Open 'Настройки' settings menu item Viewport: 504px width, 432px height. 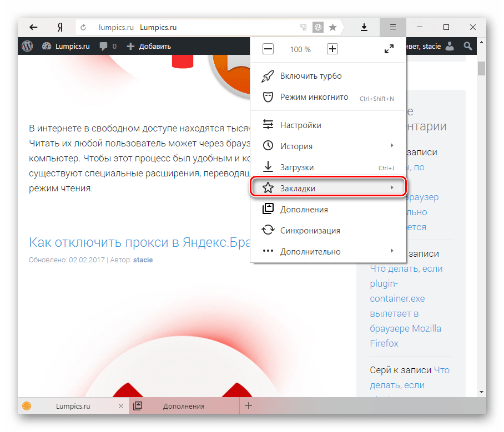pyautogui.click(x=300, y=125)
